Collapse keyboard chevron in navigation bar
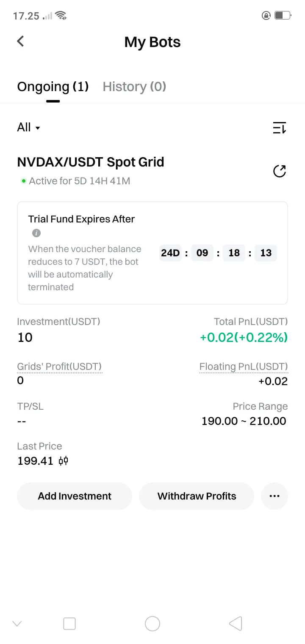This screenshot has width=305, height=644. point(17,624)
